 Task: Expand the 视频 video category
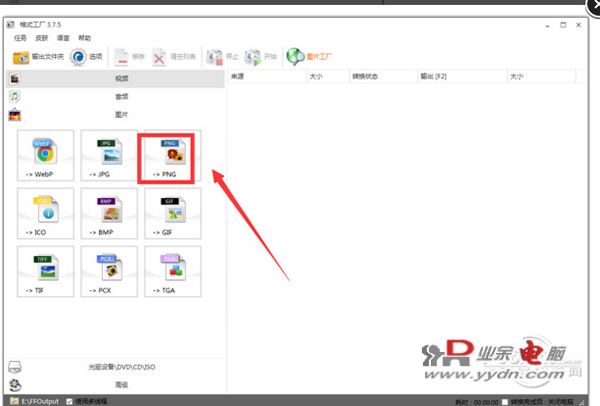116,78
